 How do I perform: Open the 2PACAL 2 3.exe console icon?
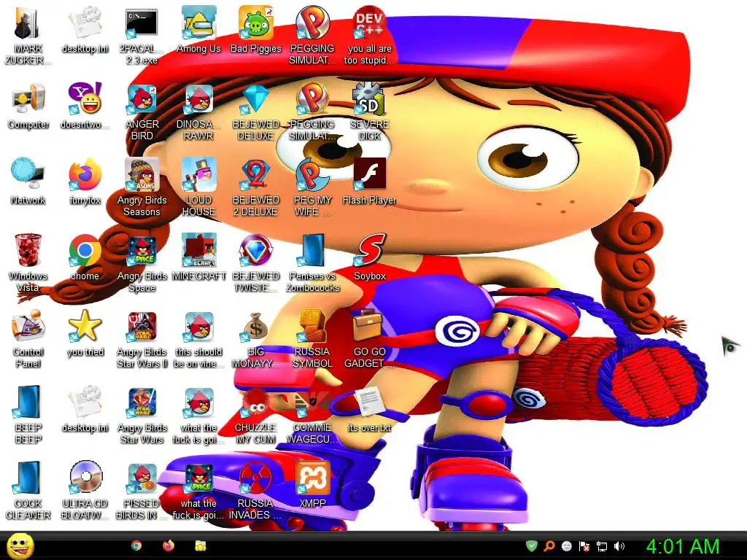[x=142, y=36]
